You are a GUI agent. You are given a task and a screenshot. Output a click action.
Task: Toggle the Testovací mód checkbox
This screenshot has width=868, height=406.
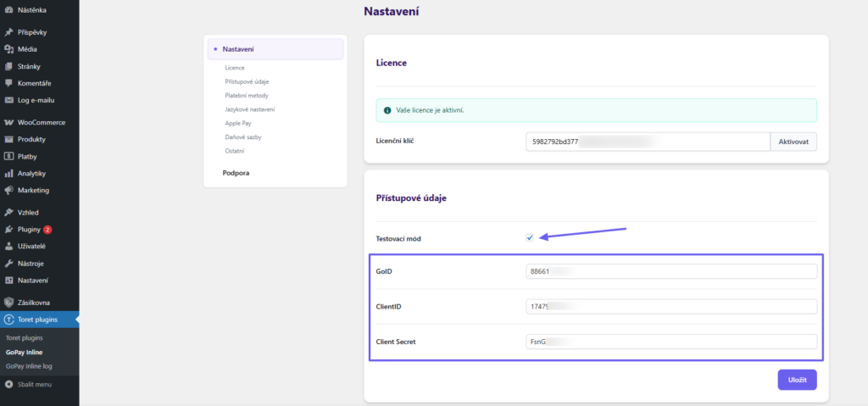tap(530, 237)
